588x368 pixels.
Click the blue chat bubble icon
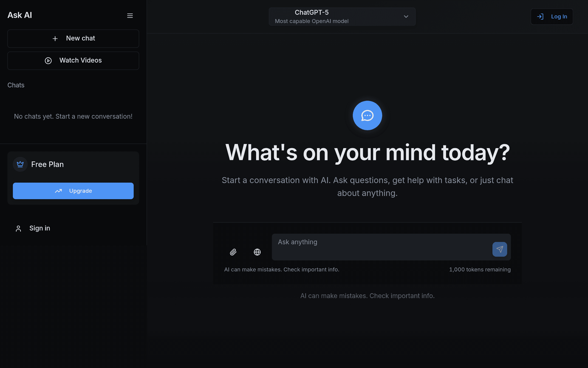(x=367, y=115)
